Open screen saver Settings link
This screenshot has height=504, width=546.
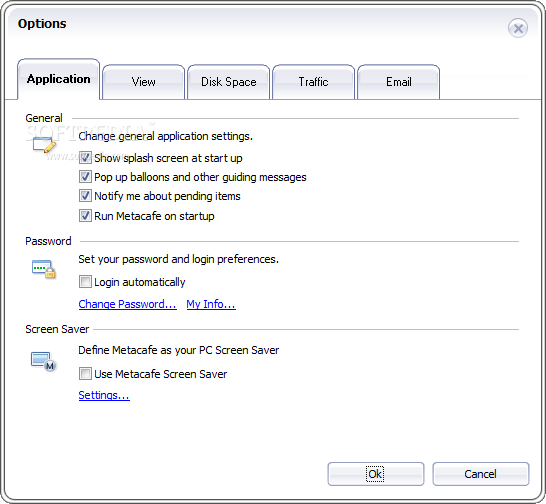tap(104, 395)
